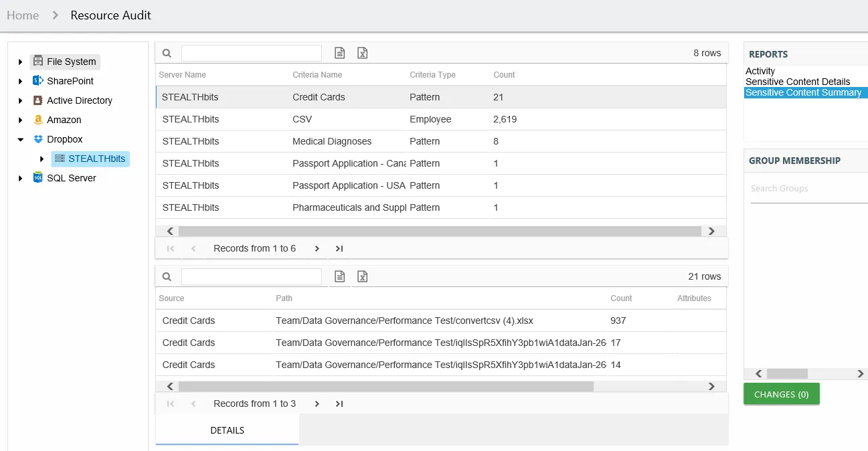Select Passport Application - USA row
The width and height of the screenshot is (868, 451).
441,185
